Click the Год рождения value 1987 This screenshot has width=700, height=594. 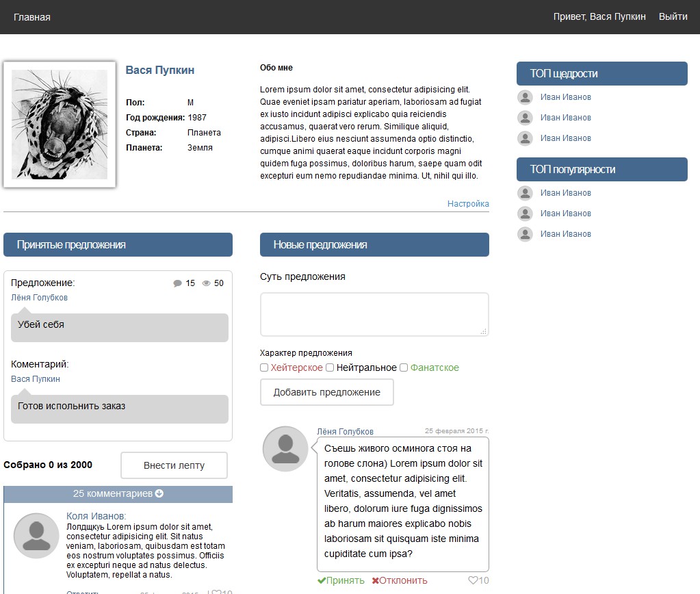(197, 118)
